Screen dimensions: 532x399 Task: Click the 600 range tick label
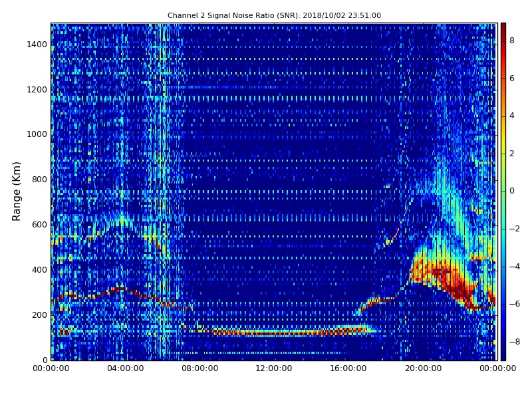[39, 225]
